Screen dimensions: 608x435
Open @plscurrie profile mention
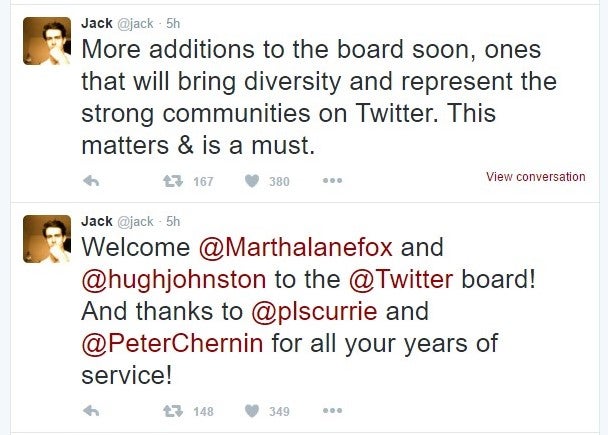pyautogui.click(x=314, y=312)
